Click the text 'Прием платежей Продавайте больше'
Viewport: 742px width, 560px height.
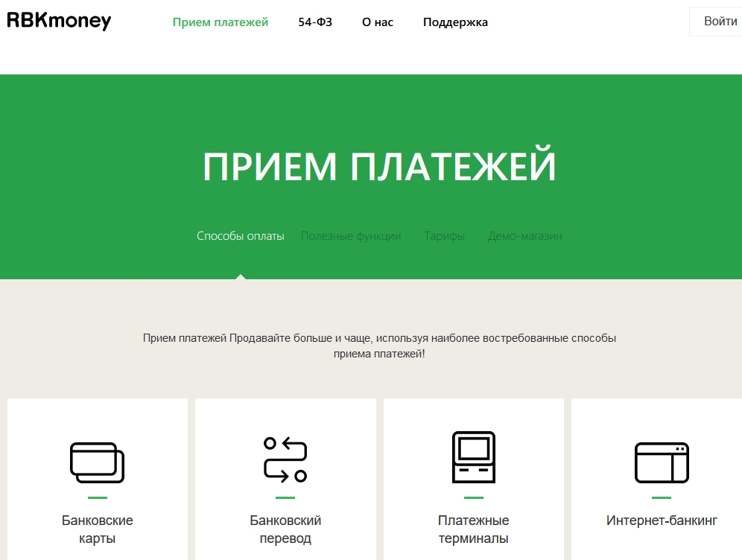coord(238,338)
